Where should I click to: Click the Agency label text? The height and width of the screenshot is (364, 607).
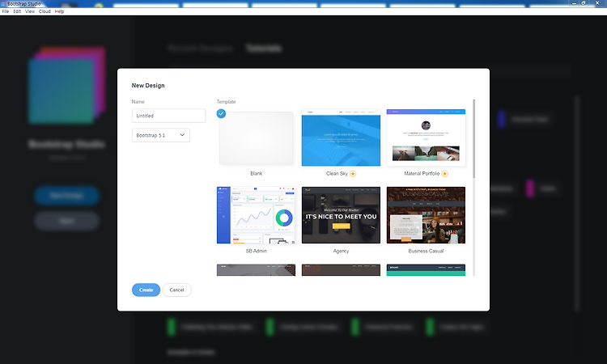[x=341, y=251]
